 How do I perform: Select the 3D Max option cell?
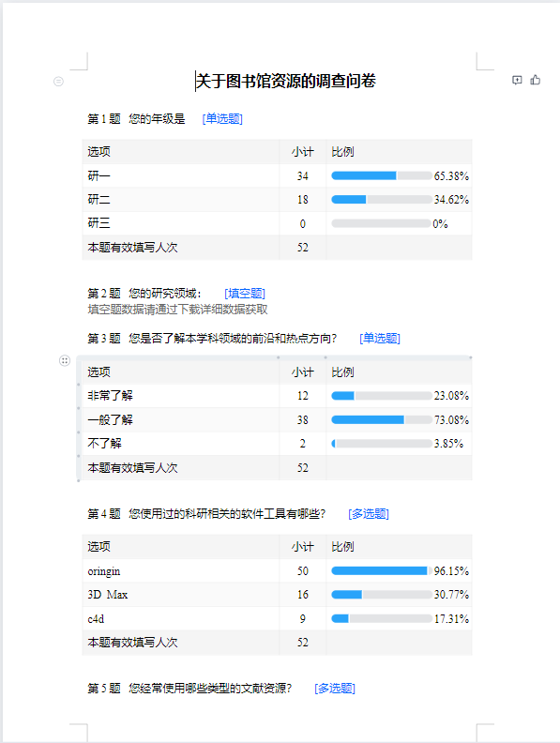180,595
